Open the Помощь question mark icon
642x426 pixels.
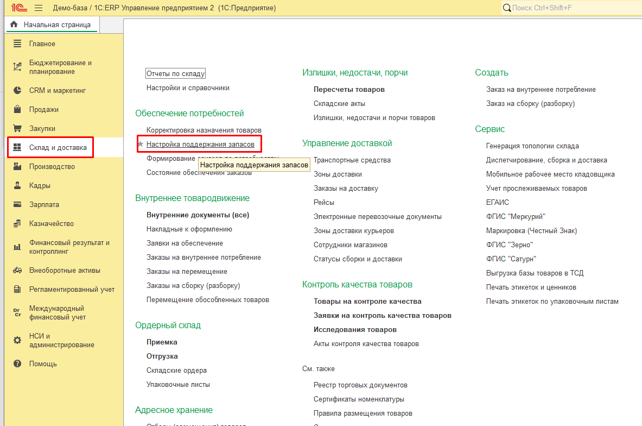(x=17, y=363)
